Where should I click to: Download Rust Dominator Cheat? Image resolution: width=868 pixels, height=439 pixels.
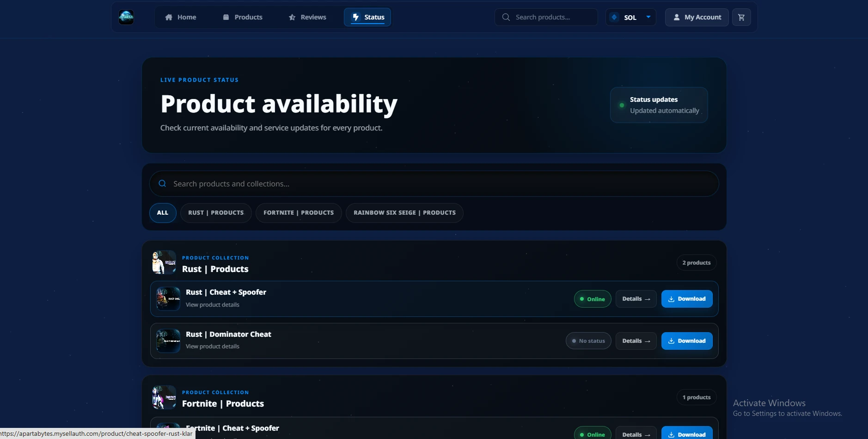click(687, 341)
